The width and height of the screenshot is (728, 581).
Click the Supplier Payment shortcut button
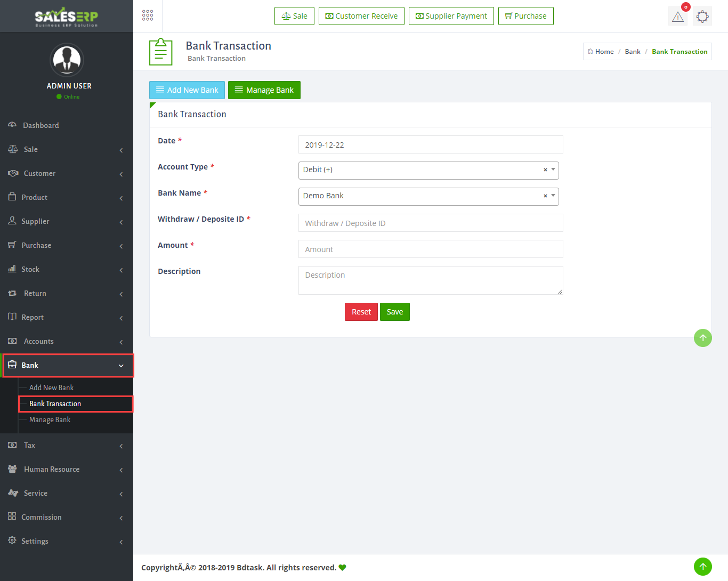coord(451,16)
